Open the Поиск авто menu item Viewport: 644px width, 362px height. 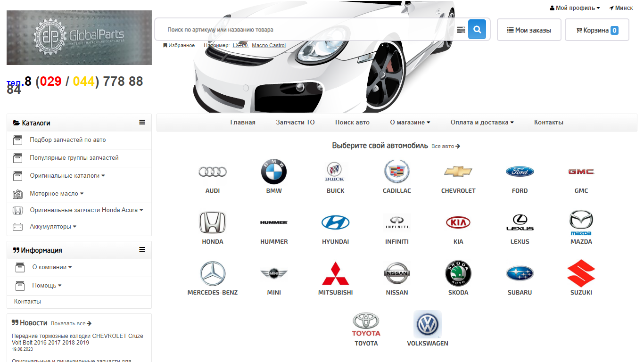point(352,122)
